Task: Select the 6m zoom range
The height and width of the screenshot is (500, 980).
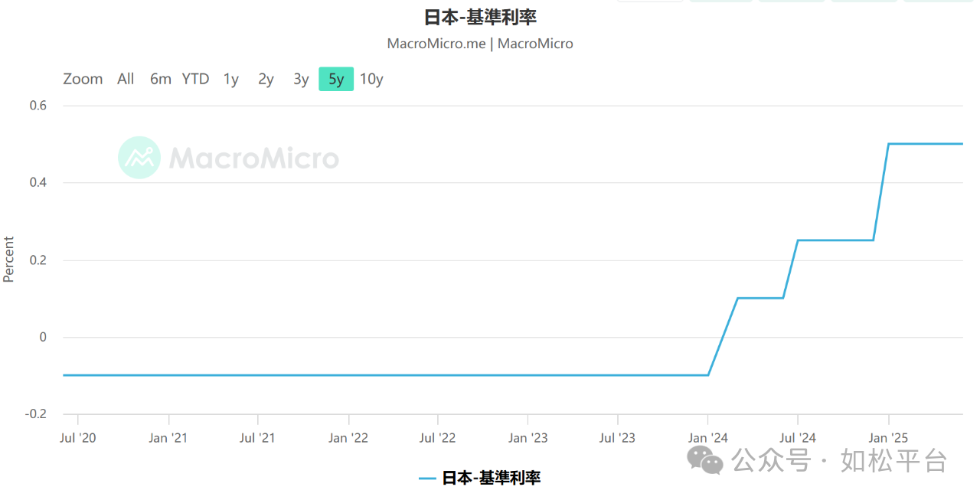Action: point(161,79)
